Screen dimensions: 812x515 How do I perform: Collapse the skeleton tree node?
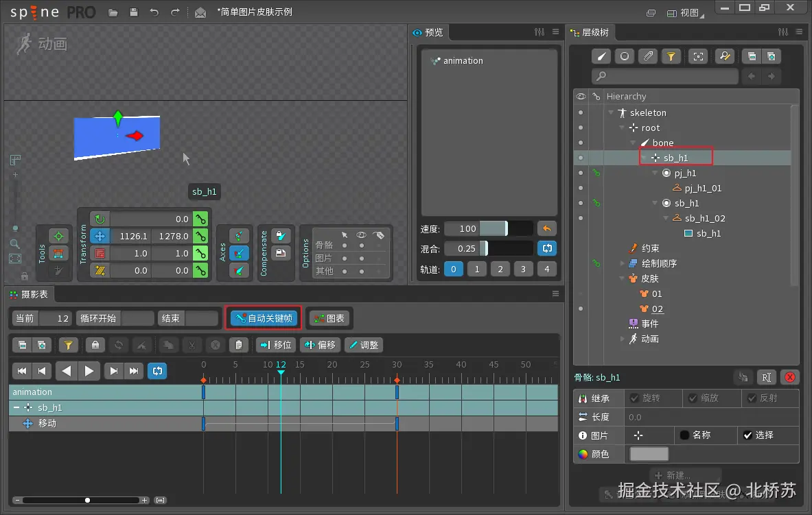coord(611,112)
